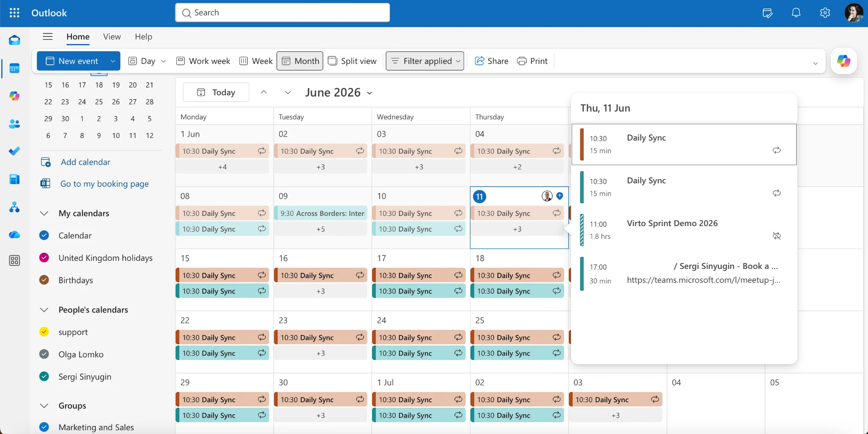
Task: Open Day view dropdown arrow
Action: coord(164,61)
